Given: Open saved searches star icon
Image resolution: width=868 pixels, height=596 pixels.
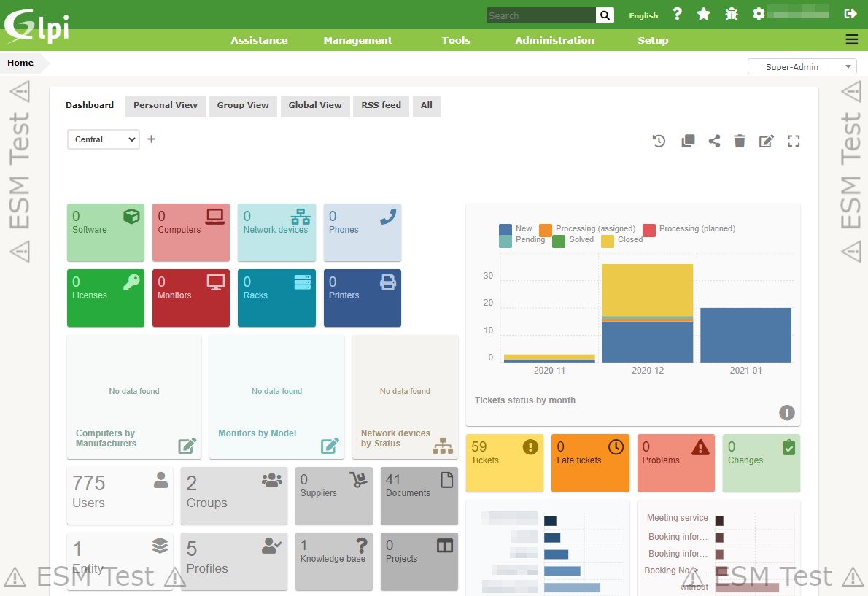Looking at the screenshot, I should (704, 14).
